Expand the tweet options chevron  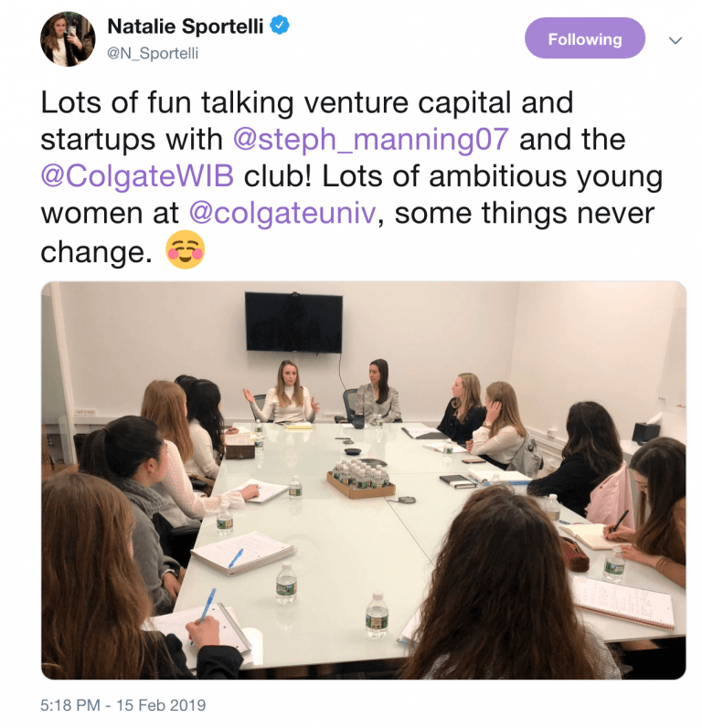[x=675, y=40]
